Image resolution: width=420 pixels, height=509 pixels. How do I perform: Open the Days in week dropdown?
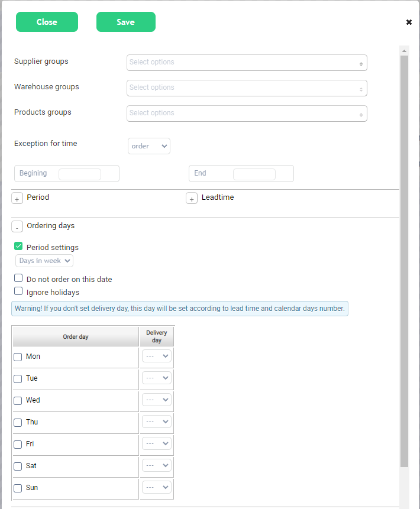click(44, 261)
